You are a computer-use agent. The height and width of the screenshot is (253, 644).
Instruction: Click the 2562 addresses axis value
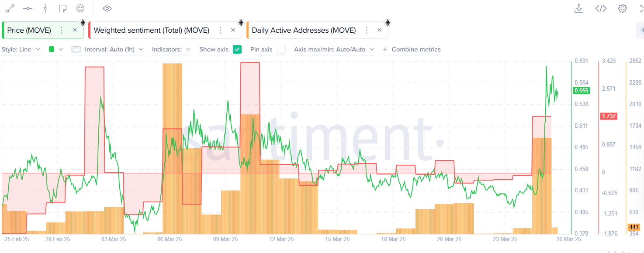click(634, 61)
